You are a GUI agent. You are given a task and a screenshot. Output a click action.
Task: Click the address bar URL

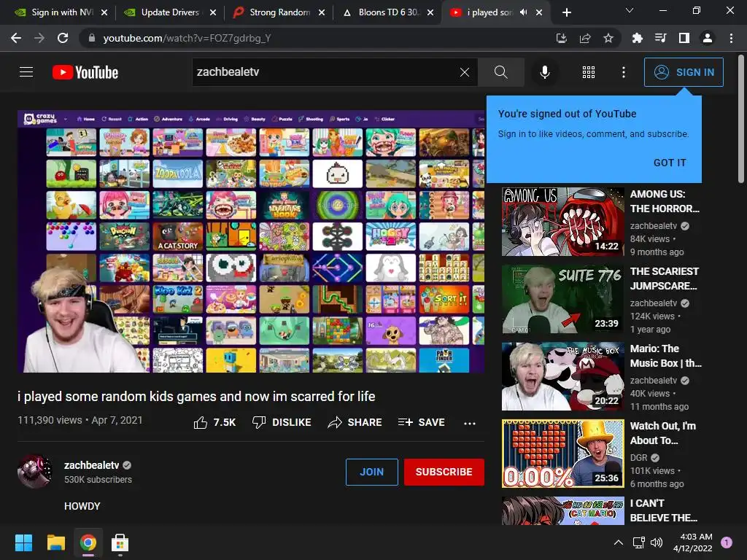pos(187,38)
